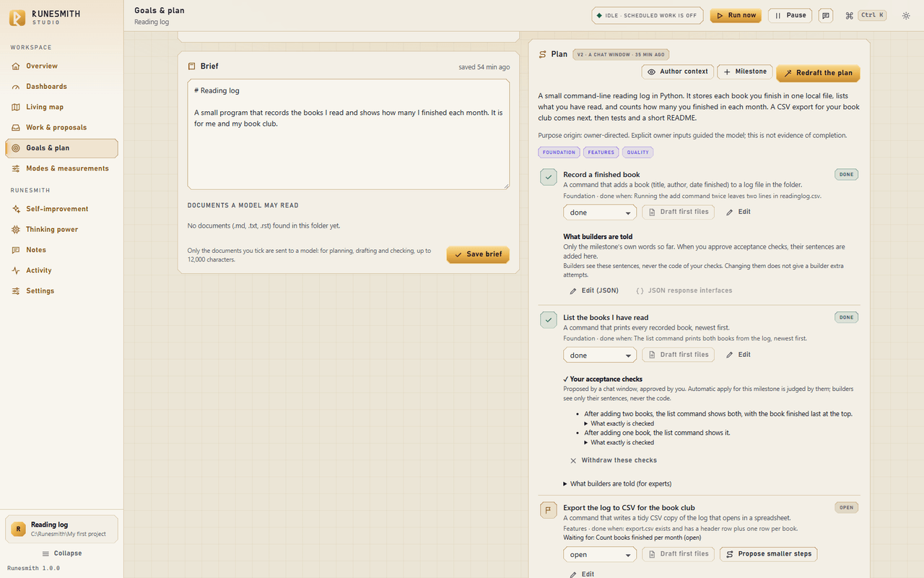Screen dimensions: 924x578
Task: Withdraw these checks
Action: (613, 460)
